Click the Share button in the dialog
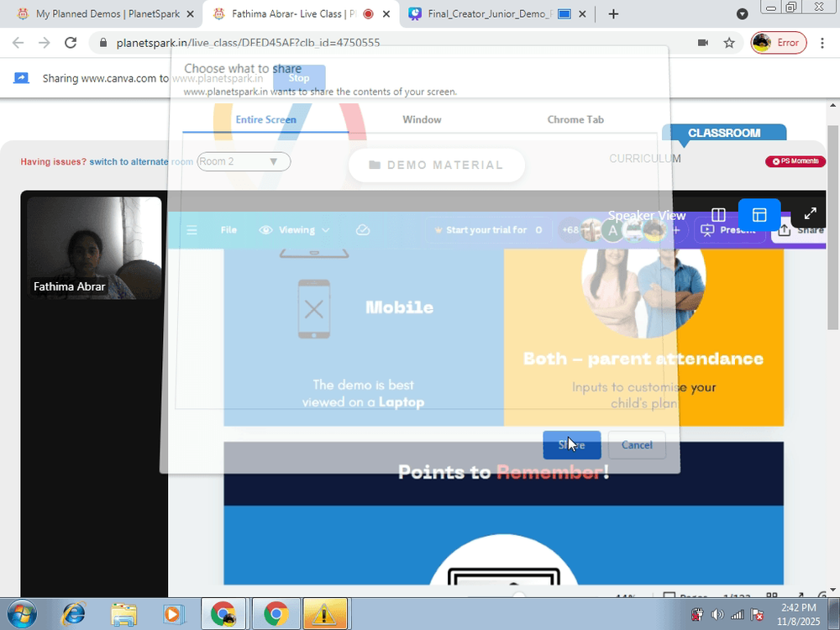 (x=571, y=444)
